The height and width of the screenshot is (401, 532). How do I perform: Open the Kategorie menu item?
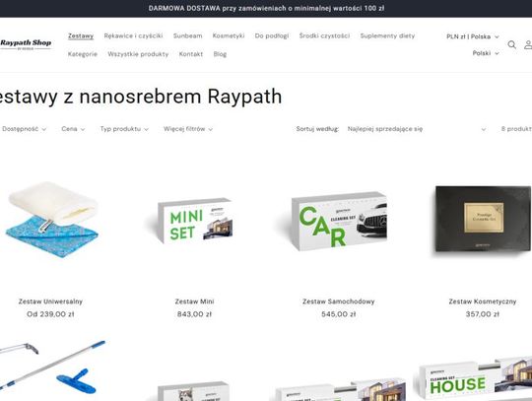tap(83, 54)
